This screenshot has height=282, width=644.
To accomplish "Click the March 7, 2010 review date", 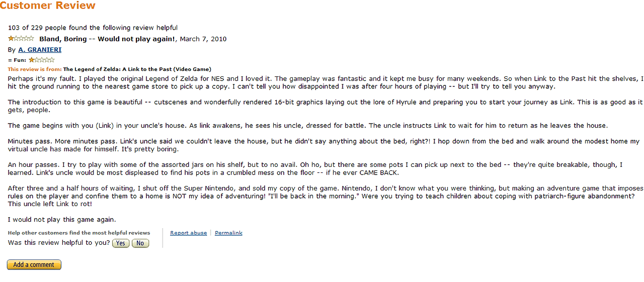I will pyautogui.click(x=203, y=39).
